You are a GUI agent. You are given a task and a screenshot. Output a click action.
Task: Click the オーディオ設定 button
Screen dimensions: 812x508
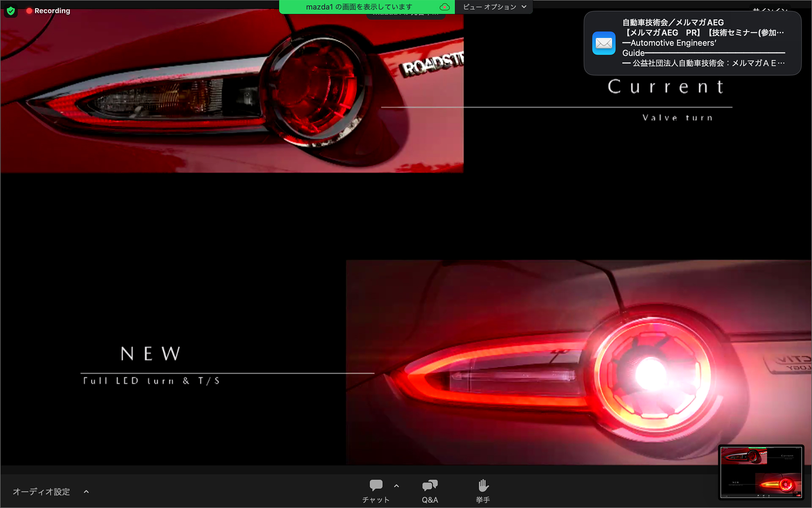click(x=41, y=491)
